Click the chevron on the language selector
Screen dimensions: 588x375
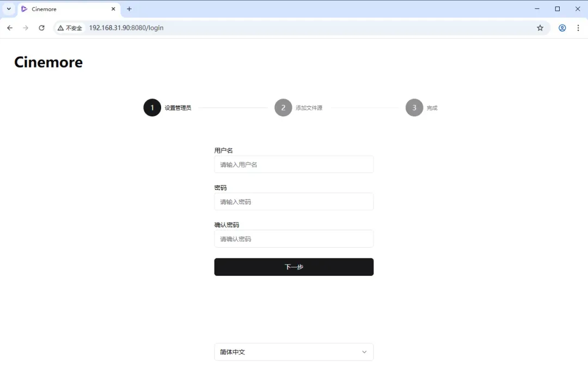(x=364, y=352)
